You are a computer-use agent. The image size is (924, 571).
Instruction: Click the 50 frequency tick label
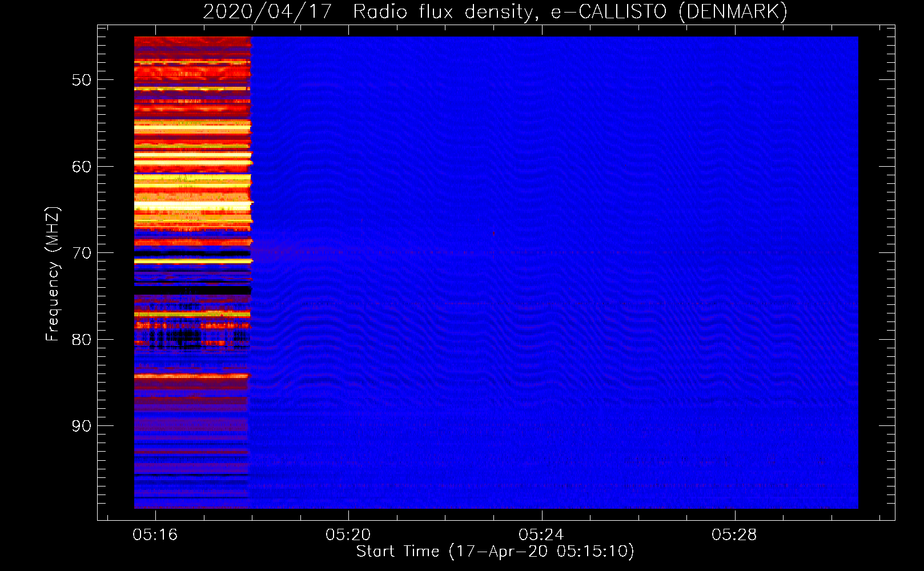click(82, 80)
